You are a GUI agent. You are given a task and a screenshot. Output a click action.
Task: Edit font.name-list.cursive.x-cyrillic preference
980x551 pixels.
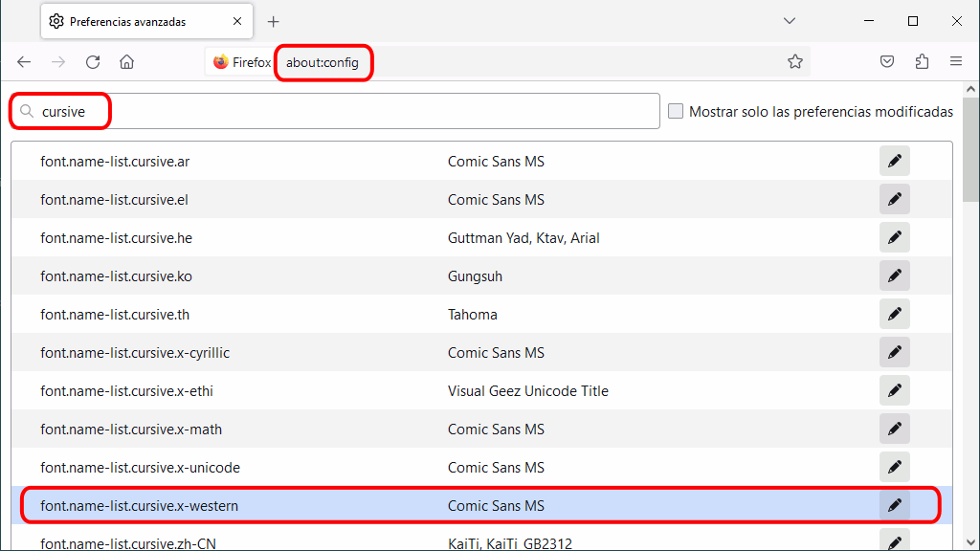pos(895,352)
